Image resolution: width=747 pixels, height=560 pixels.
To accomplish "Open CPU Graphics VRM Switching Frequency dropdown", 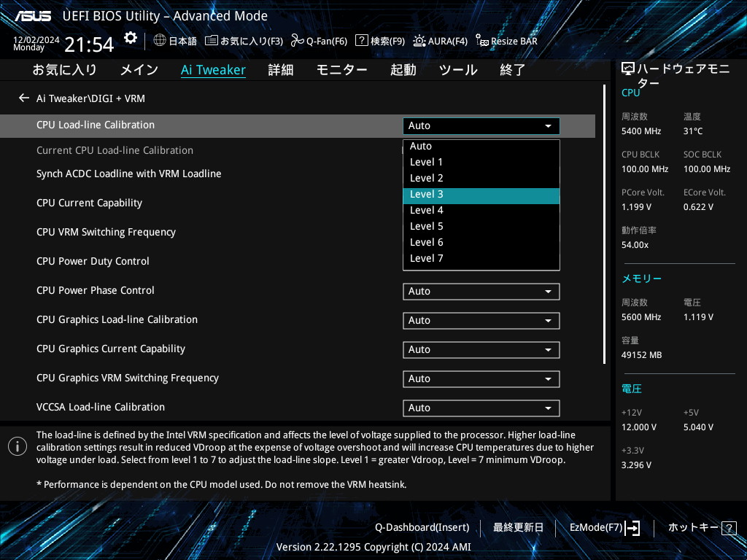I will click(x=481, y=378).
